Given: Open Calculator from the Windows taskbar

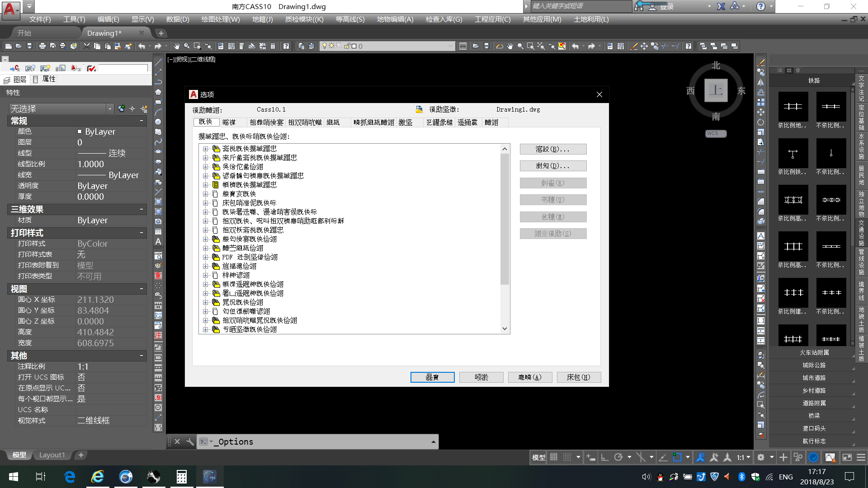Looking at the screenshot, I should tap(182, 477).
